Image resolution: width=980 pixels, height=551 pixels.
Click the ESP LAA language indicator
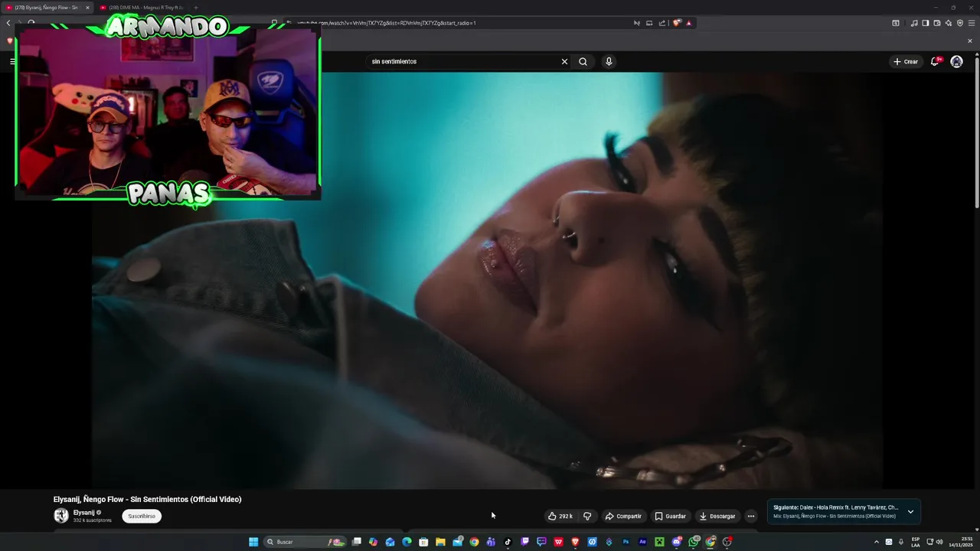click(x=916, y=542)
